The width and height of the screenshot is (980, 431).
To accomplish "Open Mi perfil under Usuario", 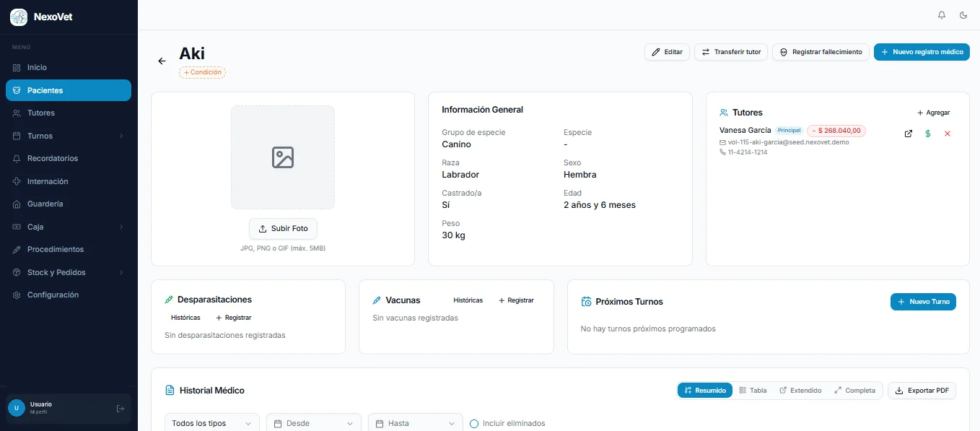I will 38,412.
